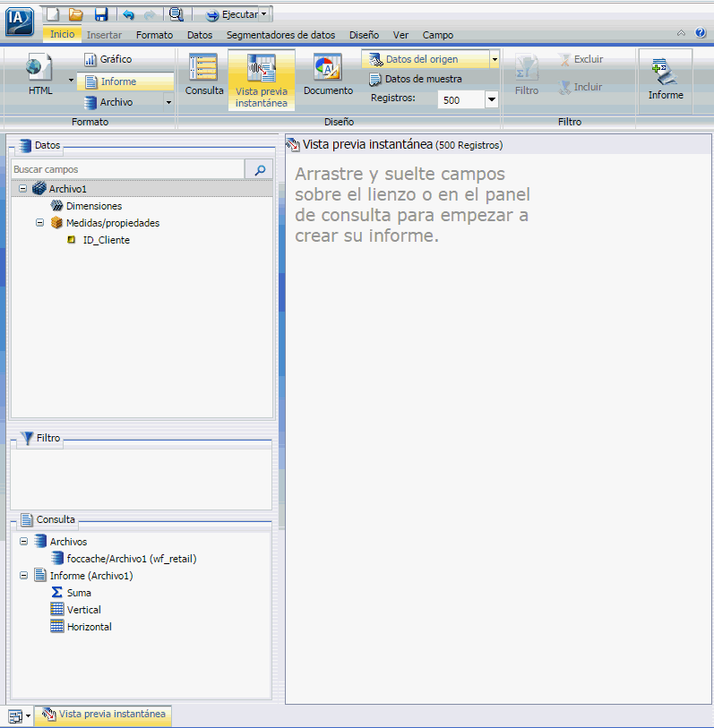Switch to Documento design view
Viewport: 714px width, 728px height.
click(x=328, y=74)
